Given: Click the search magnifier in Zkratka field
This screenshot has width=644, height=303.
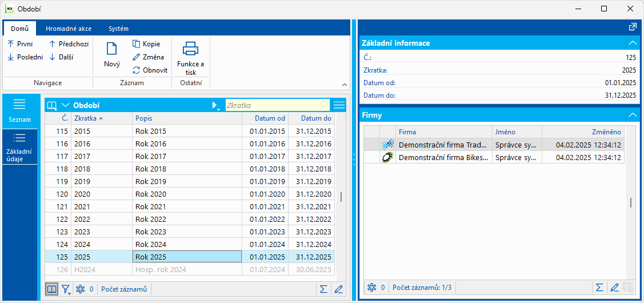Looking at the screenshot, I should (x=324, y=105).
